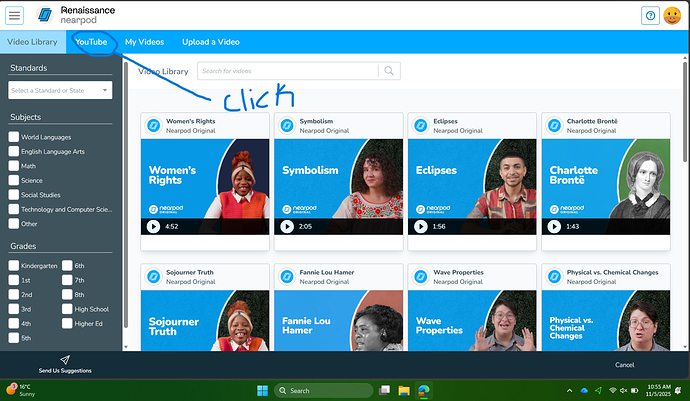The width and height of the screenshot is (690, 401).
Task: Play the Charlotte Brontë video
Action: (x=554, y=227)
